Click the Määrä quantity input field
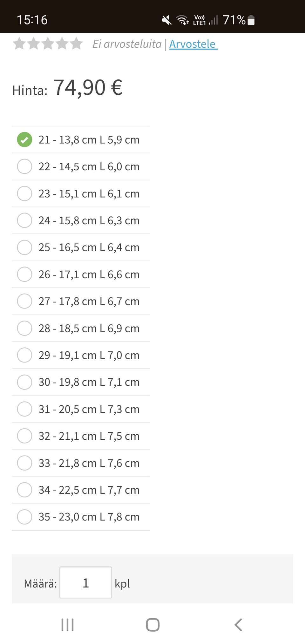This screenshot has height=644, width=305. [x=85, y=582]
